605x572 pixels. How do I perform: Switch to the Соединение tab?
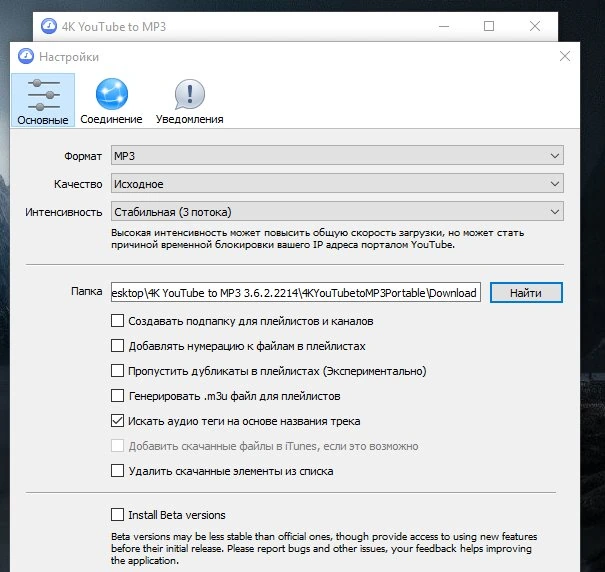(x=112, y=100)
